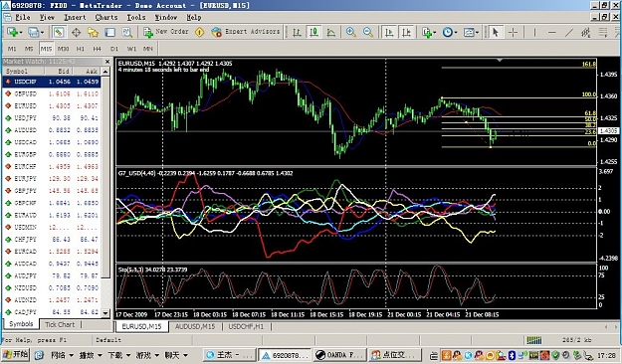622x364 pixels.
Task: Toggle the Expert Advisors button
Action: (x=246, y=32)
